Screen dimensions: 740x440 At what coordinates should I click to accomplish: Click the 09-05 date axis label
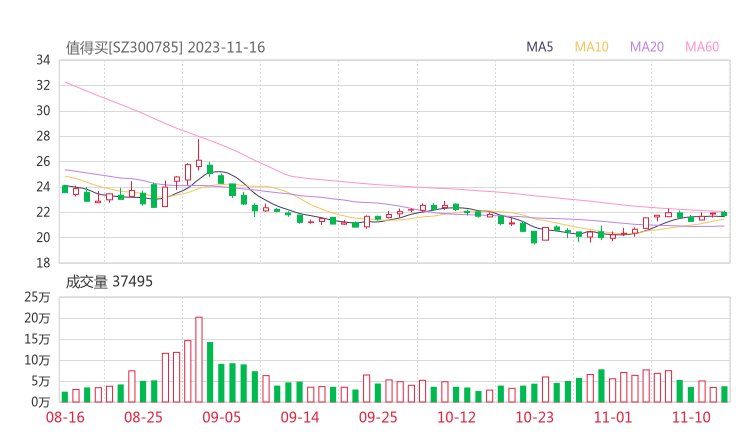pos(221,417)
